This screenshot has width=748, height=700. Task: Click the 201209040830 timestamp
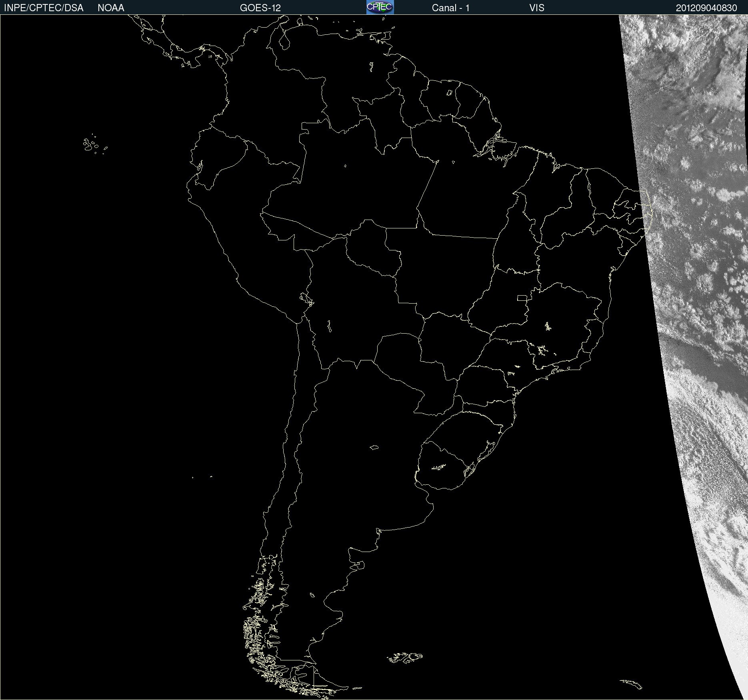click(706, 8)
